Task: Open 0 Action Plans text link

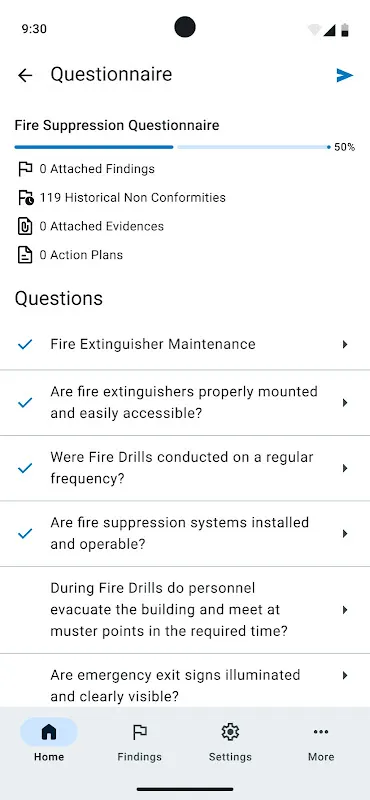Action: (x=81, y=255)
